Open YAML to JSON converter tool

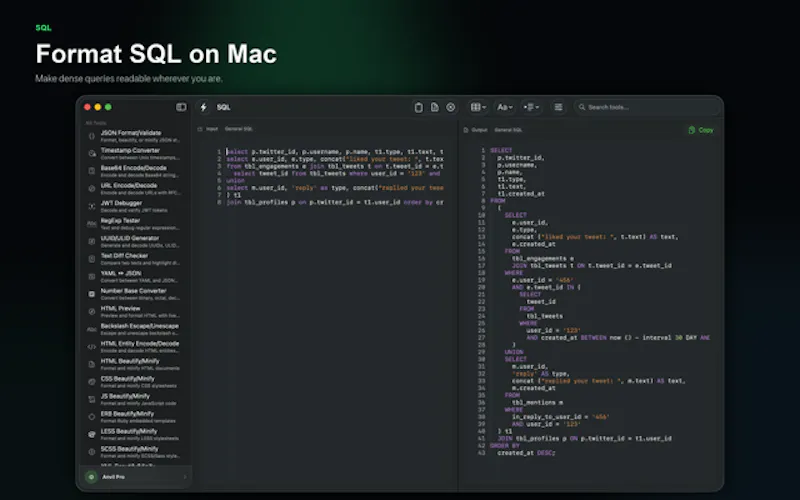(136, 277)
